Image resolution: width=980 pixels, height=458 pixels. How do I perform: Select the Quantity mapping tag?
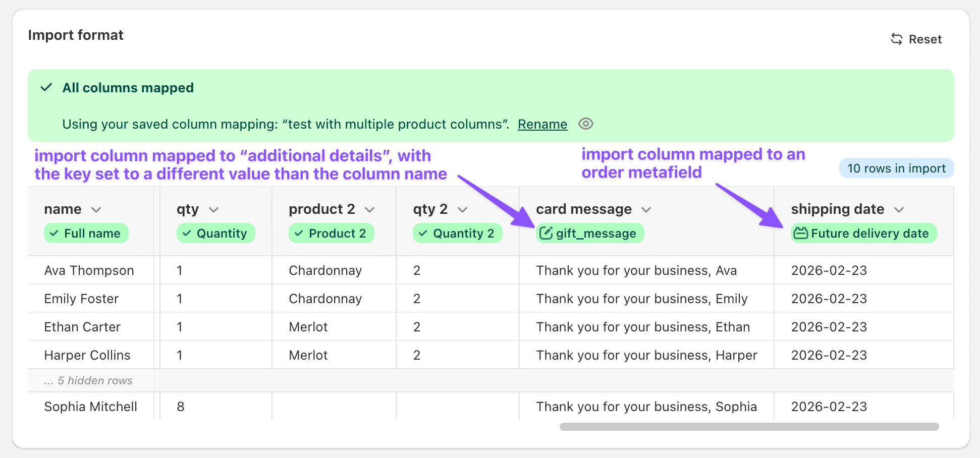[x=216, y=233]
